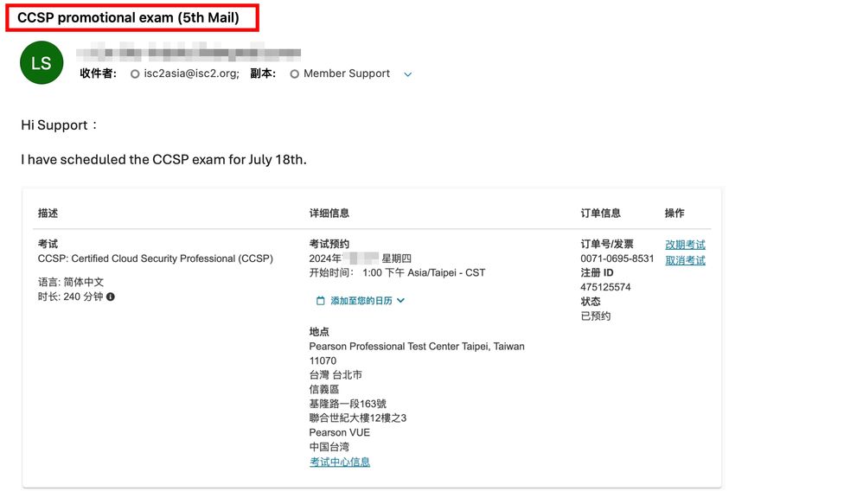Screen dimensions: 863x504
Task: Expand the recipient list chevron
Action: tap(408, 74)
